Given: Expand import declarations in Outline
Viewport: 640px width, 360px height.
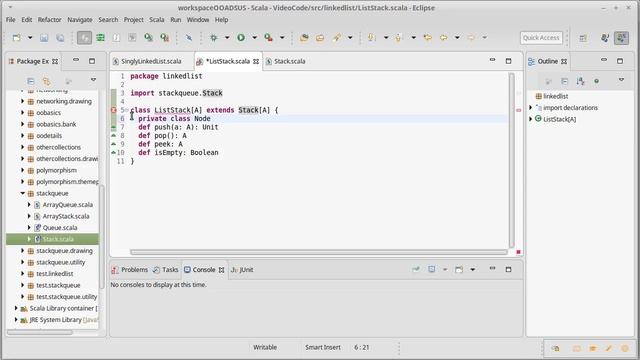Looking at the screenshot, I should 531,108.
